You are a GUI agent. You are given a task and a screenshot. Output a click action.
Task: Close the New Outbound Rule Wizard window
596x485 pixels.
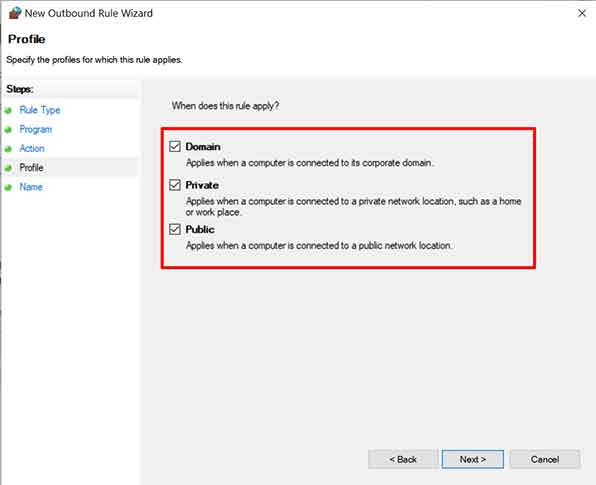[x=582, y=13]
